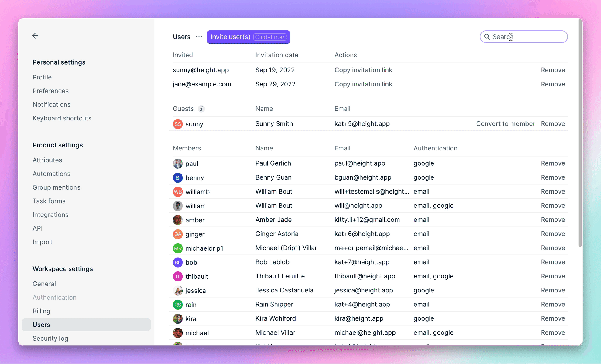Screen dimensions: 601x364
Task: Open Notifications settings
Action: (x=51, y=105)
